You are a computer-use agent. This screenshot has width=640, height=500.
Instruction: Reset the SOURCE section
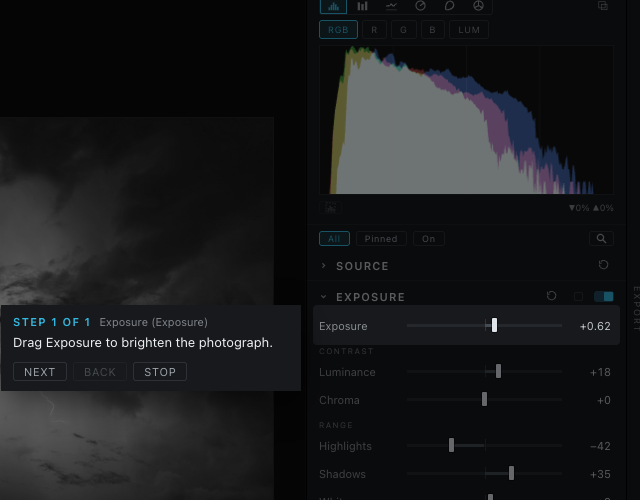[x=603, y=265]
